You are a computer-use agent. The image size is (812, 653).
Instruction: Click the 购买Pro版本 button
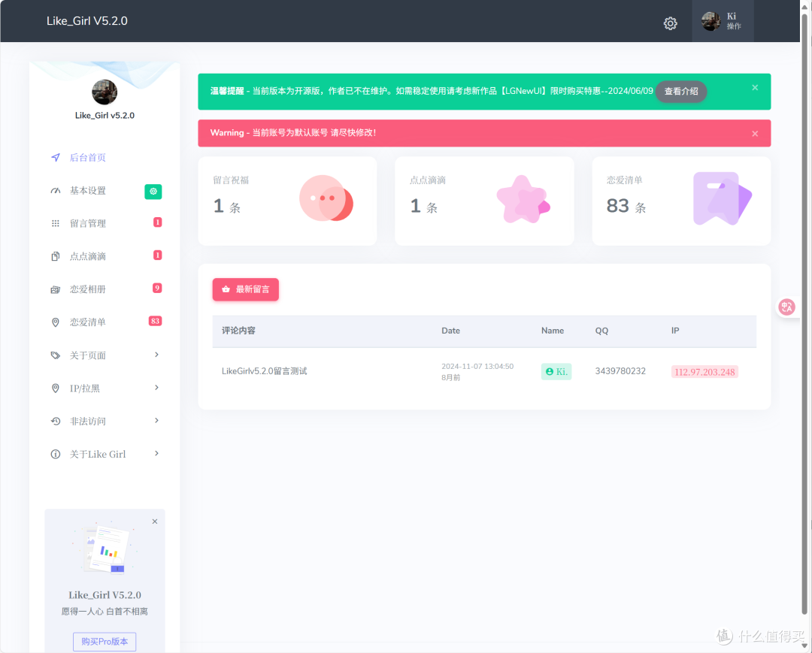(x=105, y=642)
